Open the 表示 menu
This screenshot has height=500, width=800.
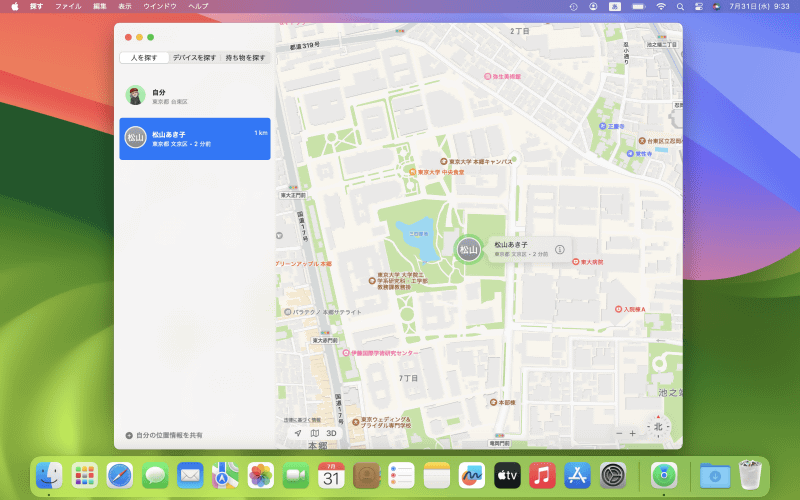125,6
